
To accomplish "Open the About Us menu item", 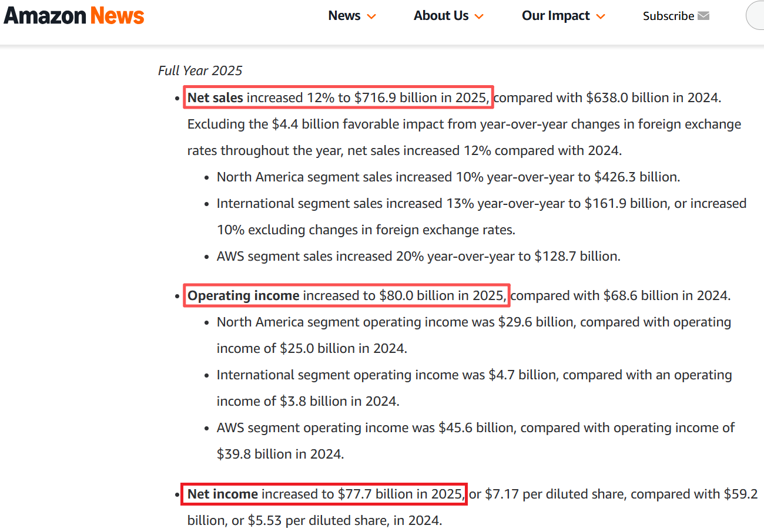I will tap(441, 16).
